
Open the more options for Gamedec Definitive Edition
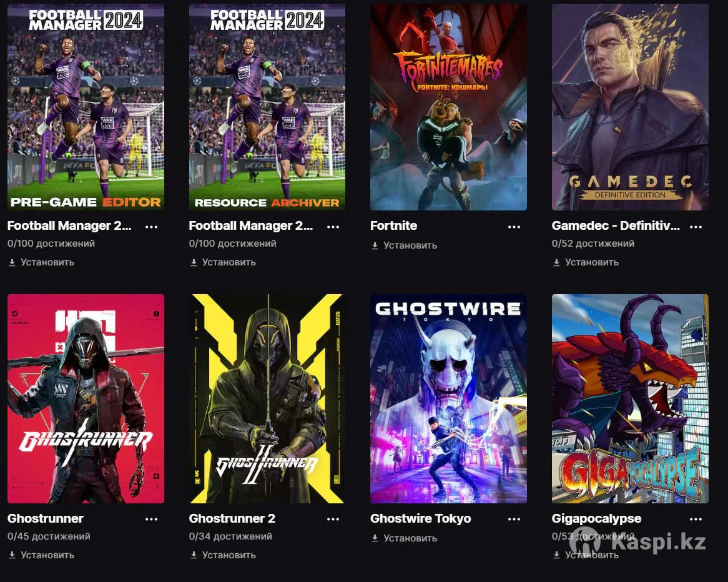pos(696,227)
